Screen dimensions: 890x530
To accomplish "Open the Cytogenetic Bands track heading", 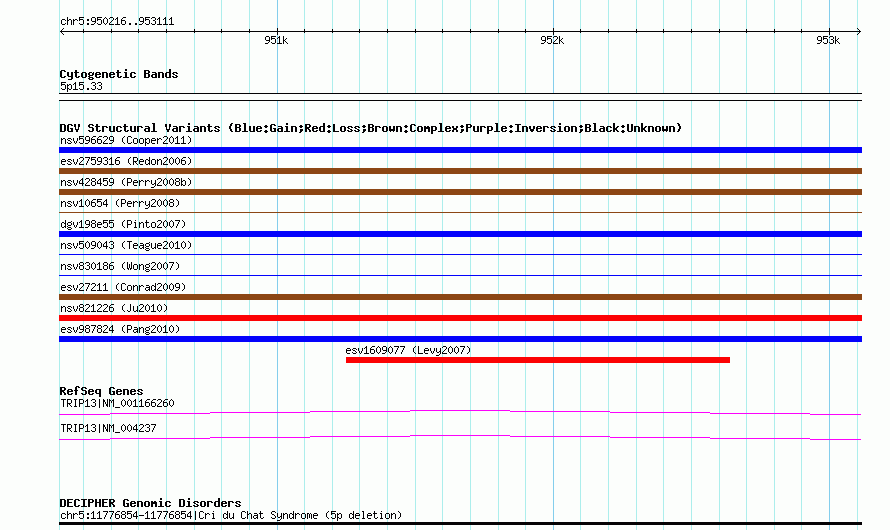I will click(x=119, y=74).
